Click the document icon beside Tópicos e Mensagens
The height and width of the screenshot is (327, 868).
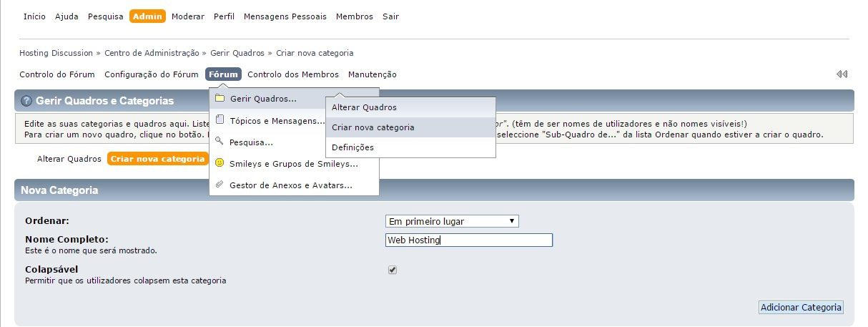(x=220, y=120)
